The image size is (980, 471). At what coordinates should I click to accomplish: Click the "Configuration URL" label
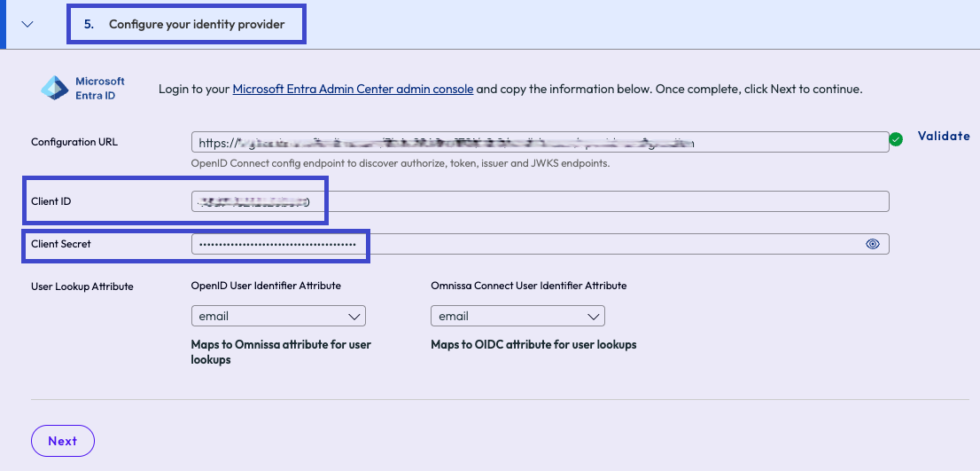point(74,142)
